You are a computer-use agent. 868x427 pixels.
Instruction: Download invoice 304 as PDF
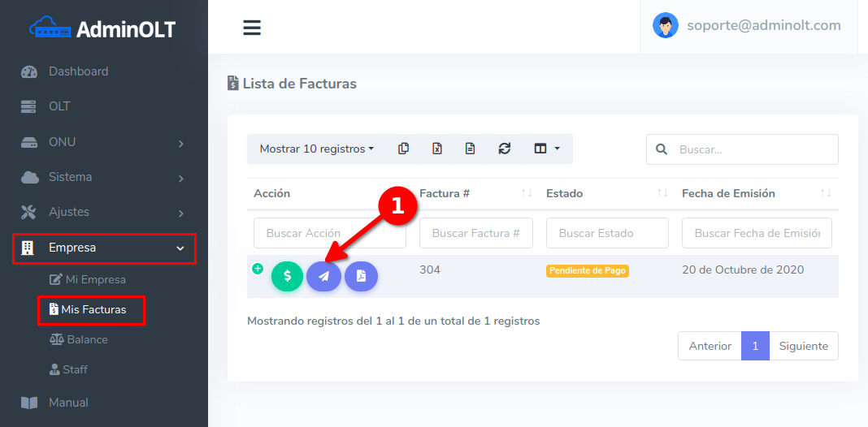coord(361,276)
